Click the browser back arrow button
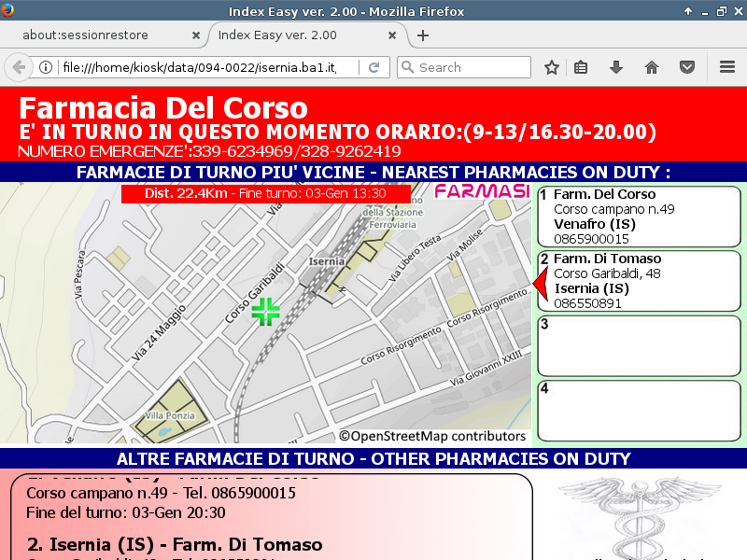Screen dimensions: 747x560 [x=18, y=67]
